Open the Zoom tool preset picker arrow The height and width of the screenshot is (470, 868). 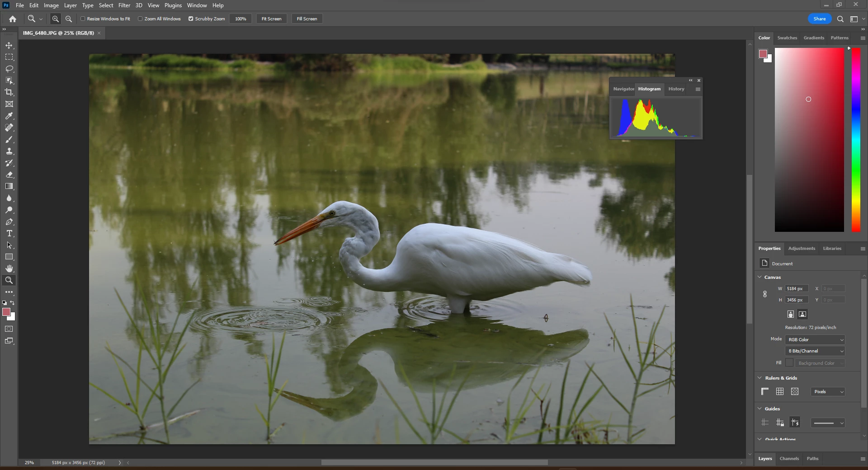pos(41,19)
